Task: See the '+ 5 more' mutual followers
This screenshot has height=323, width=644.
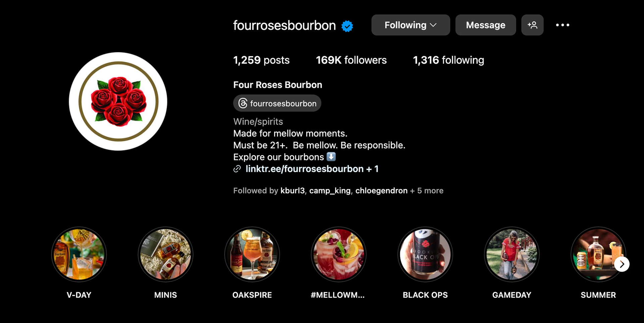Action: pyautogui.click(x=427, y=191)
